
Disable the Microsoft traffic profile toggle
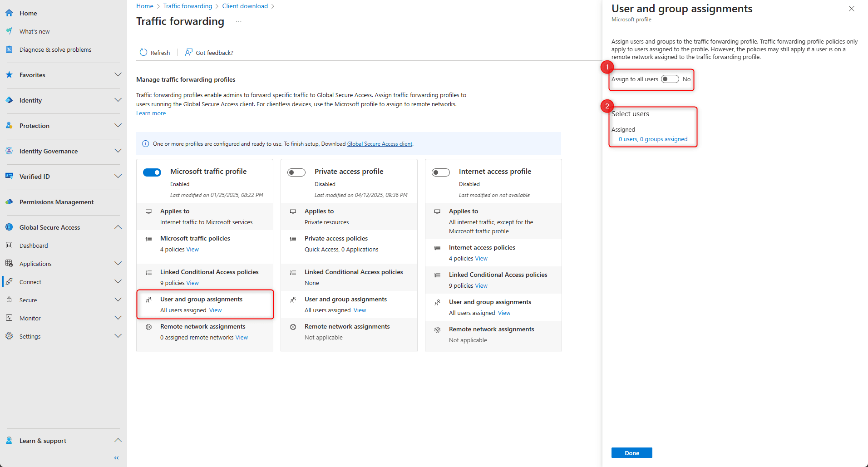coord(152,172)
